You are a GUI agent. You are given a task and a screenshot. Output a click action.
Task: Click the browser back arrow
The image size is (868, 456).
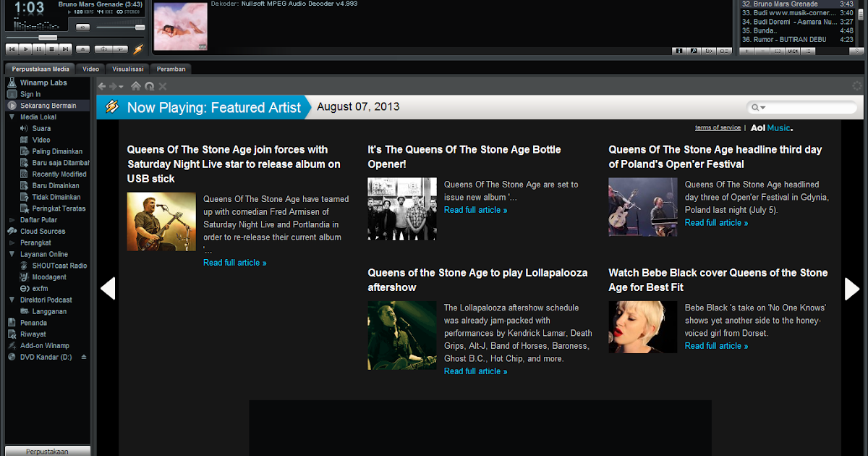tap(102, 86)
